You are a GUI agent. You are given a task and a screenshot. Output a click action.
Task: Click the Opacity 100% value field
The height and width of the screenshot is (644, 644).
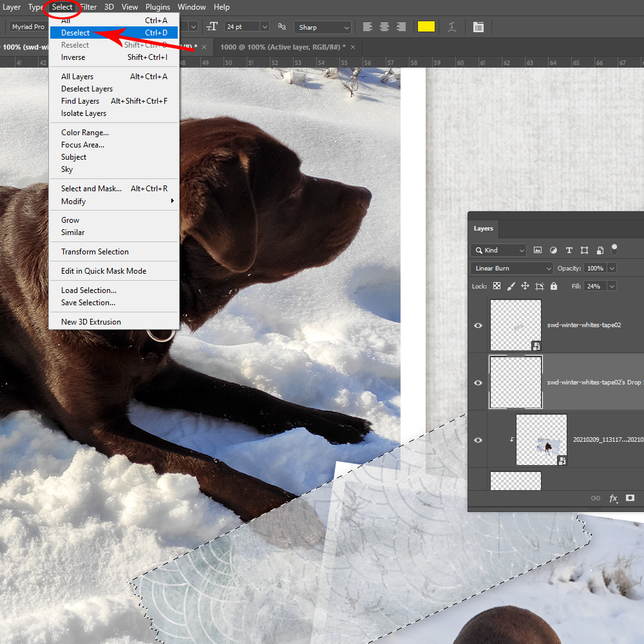coord(595,268)
